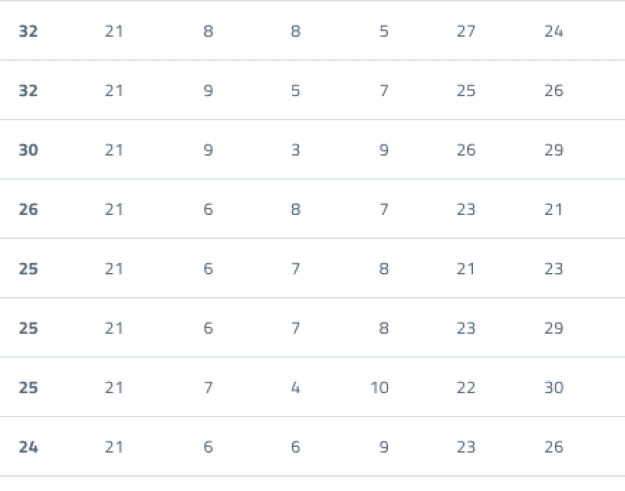Viewport: 625px width, 491px height.
Task: Select the cell with value 3
Action: click(x=295, y=150)
